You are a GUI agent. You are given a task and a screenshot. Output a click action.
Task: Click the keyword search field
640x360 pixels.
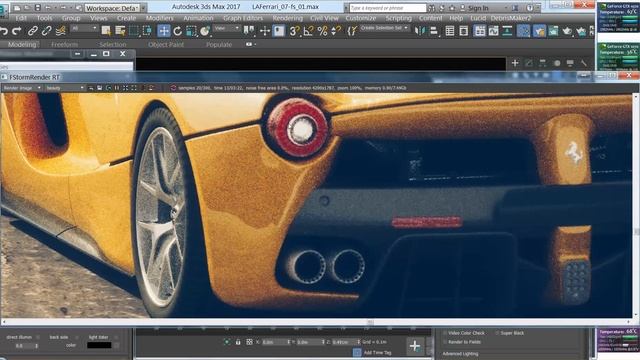388,8
